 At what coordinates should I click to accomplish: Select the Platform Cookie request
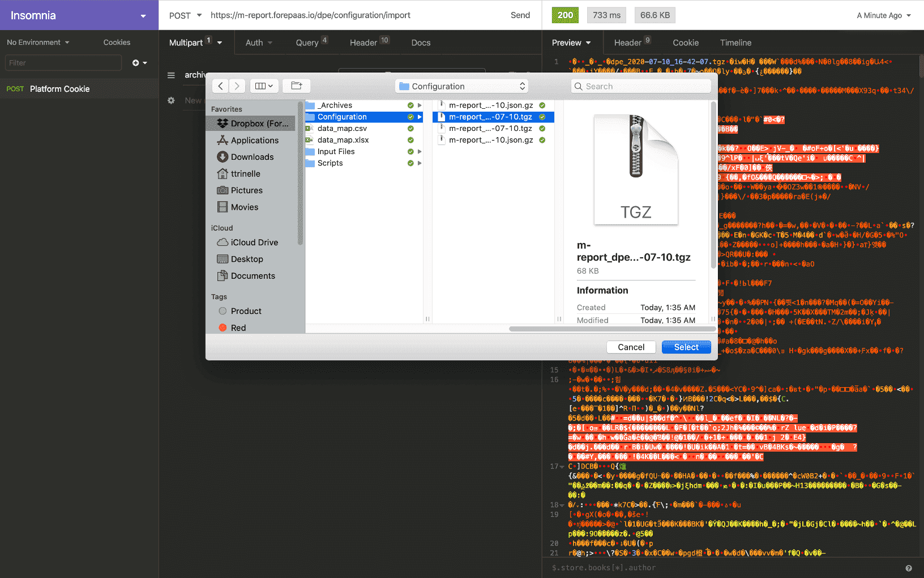click(79, 89)
